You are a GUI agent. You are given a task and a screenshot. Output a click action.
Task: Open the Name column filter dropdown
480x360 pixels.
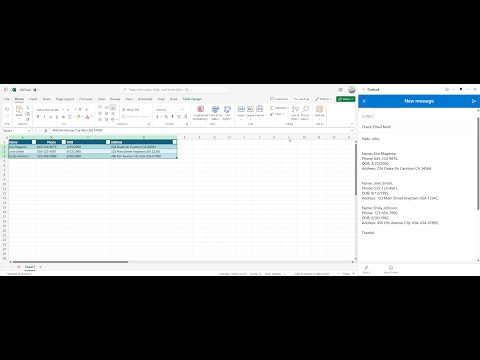[x=34, y=142]
